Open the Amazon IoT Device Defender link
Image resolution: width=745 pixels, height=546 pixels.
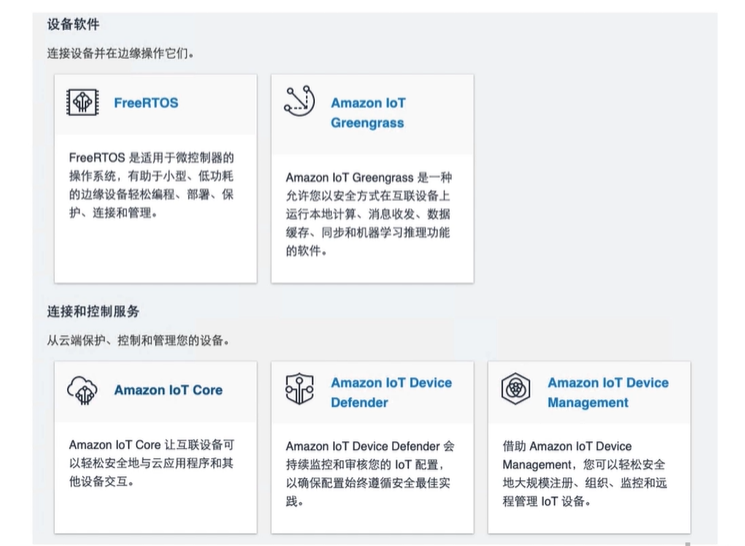coord(392,393)
